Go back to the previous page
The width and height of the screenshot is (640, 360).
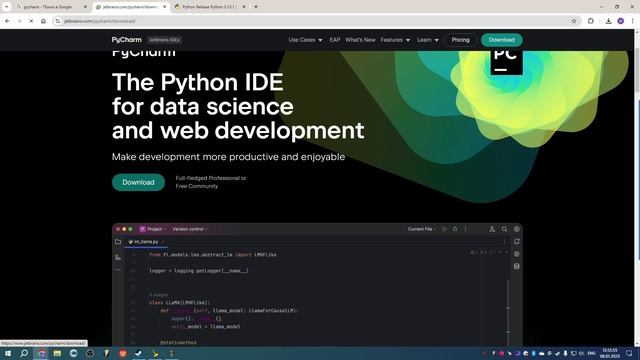pos(7,21)
